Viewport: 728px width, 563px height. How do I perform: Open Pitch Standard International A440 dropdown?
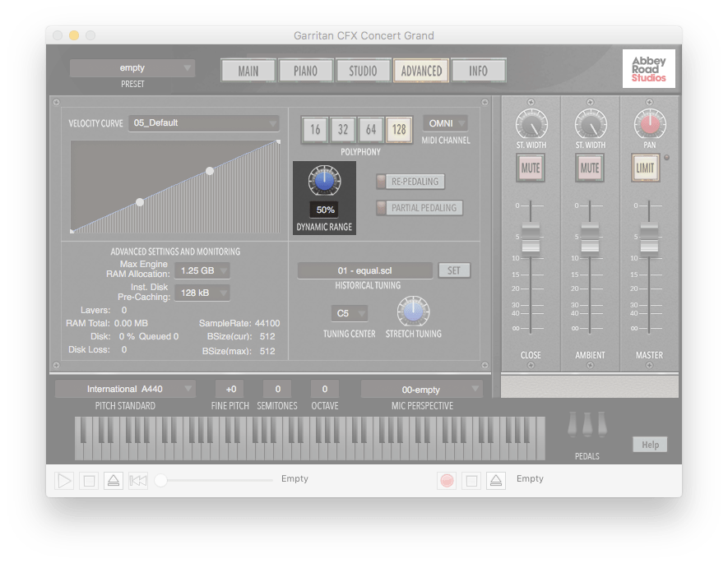[x=125, y=389]
